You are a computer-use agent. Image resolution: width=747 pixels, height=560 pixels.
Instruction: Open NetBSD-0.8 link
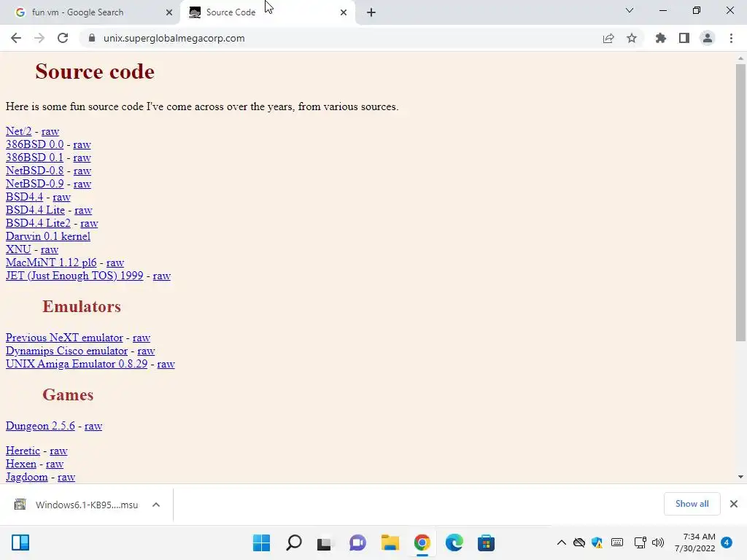35,171
